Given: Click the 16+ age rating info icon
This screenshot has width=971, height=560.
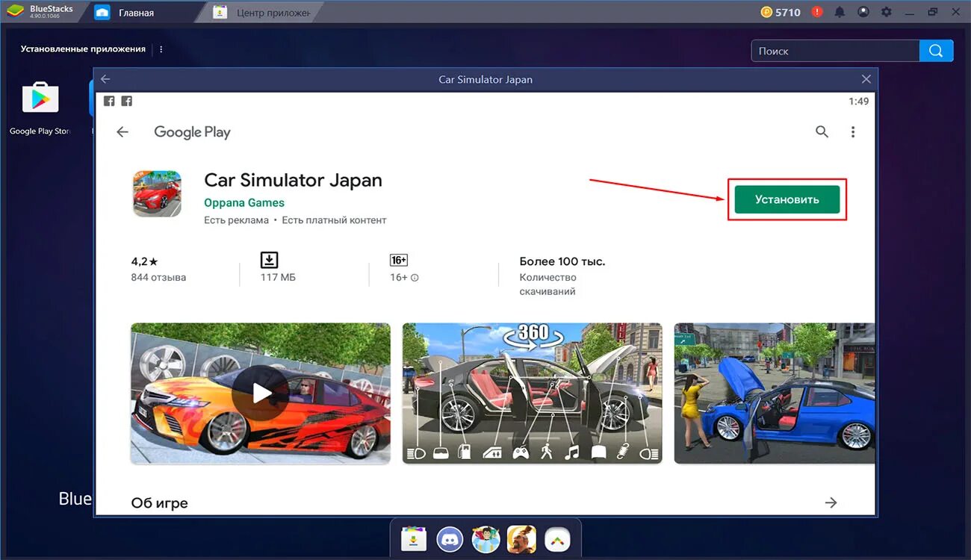Looking at the screenshot, I should tap(415, 278).
